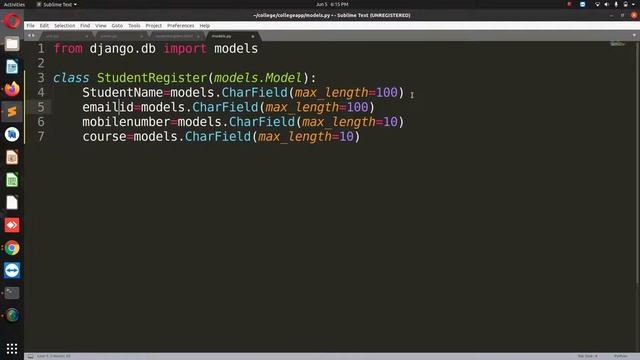
Task: Launch Firefox from the dock
Action: pos(12,89)
